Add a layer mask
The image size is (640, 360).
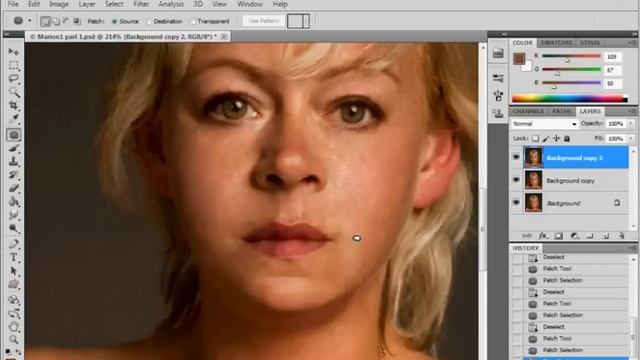tap(558, 236)
